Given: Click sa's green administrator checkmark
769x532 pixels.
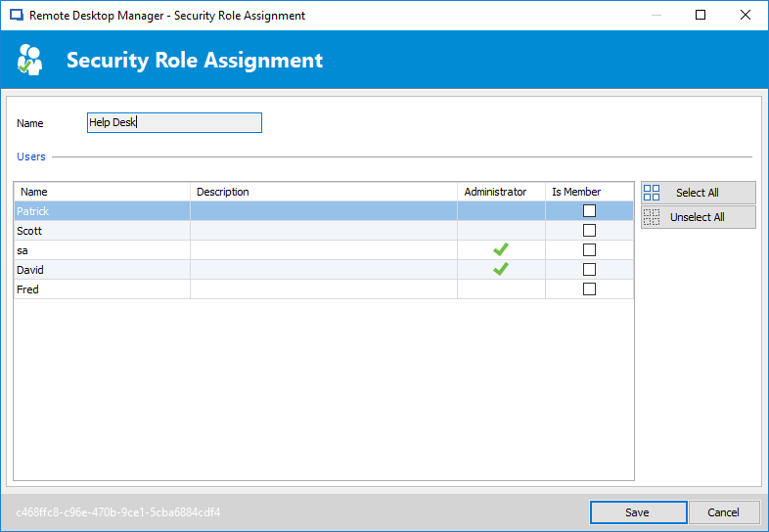Looking at the screenshot, I should (x=500, y=250).
